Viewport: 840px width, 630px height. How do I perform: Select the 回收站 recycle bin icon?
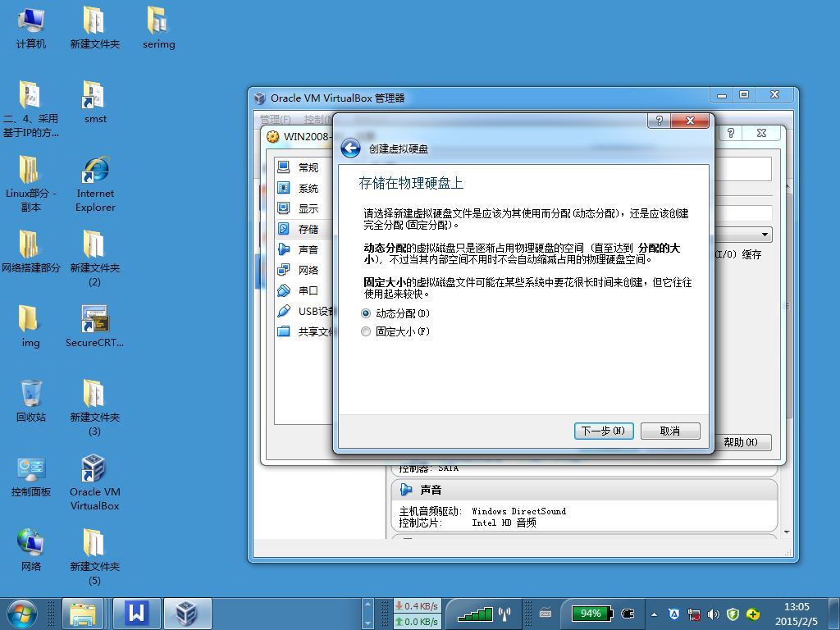point(30,400)
